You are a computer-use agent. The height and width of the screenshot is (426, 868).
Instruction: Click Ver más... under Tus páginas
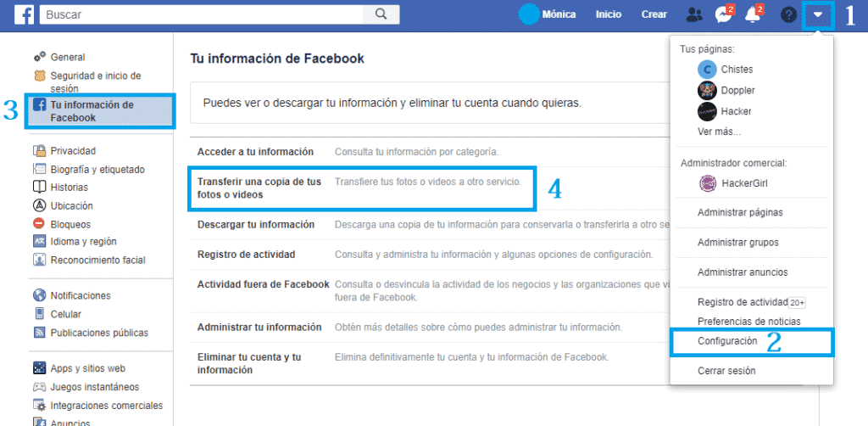(x=719, y=132)
